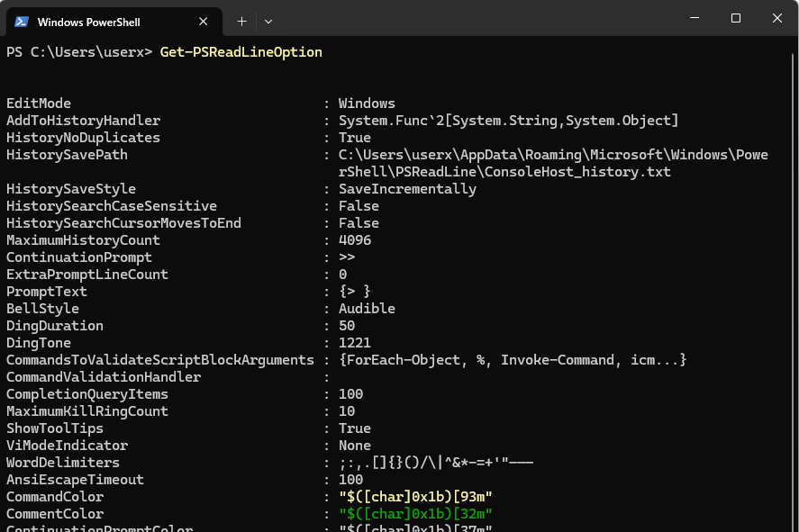Select the Windows PowerShell tab title

point(88,21)
